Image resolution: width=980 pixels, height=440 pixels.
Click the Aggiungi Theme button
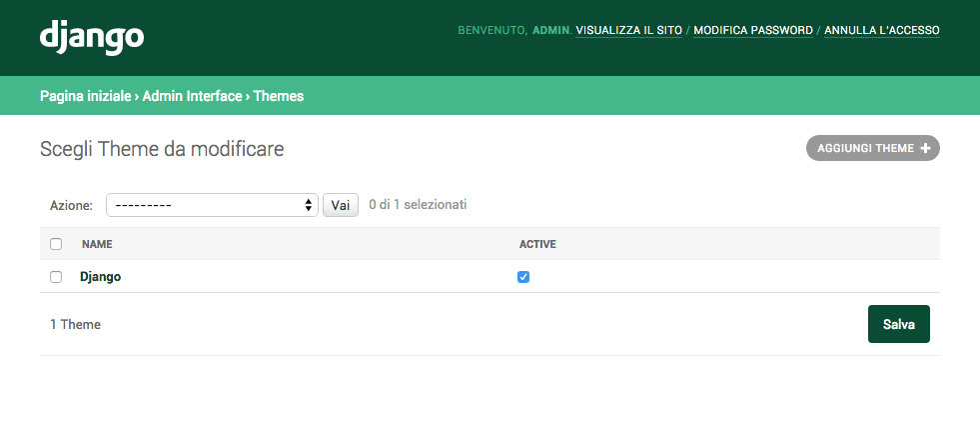872,148
